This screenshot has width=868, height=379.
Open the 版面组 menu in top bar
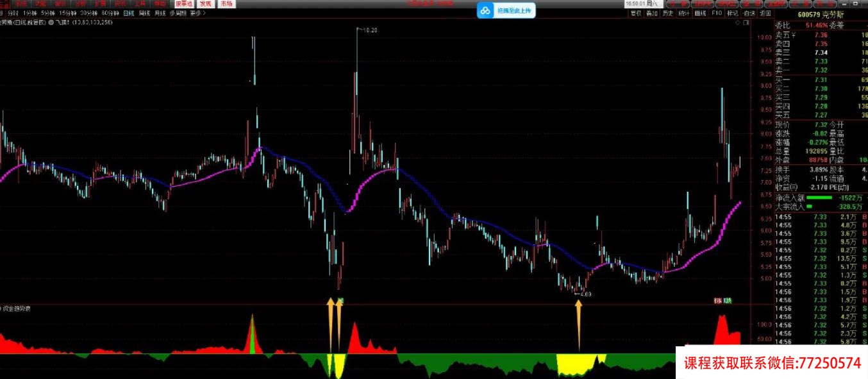tap(184, 3)
